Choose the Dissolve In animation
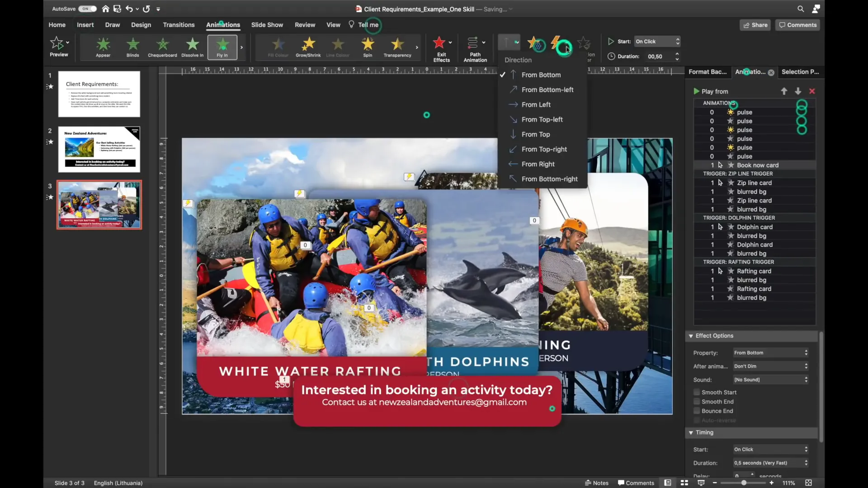 point(192,47)
